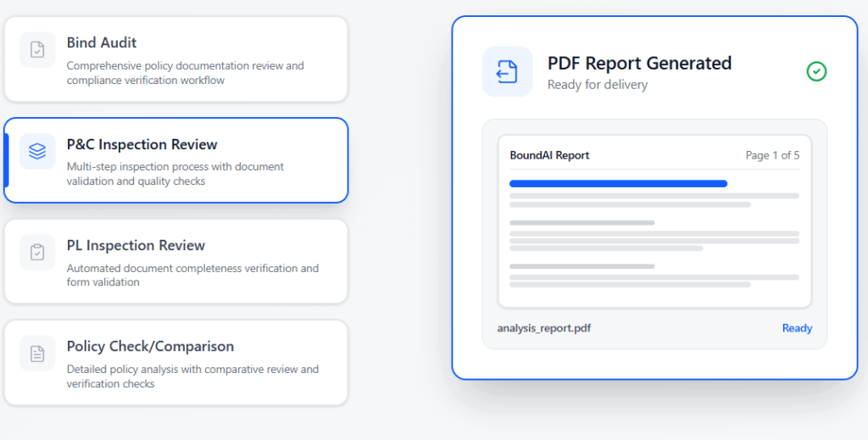Click the PDF Report Generated heading
The width and height of the screenshot is (868, 440).
639,64
